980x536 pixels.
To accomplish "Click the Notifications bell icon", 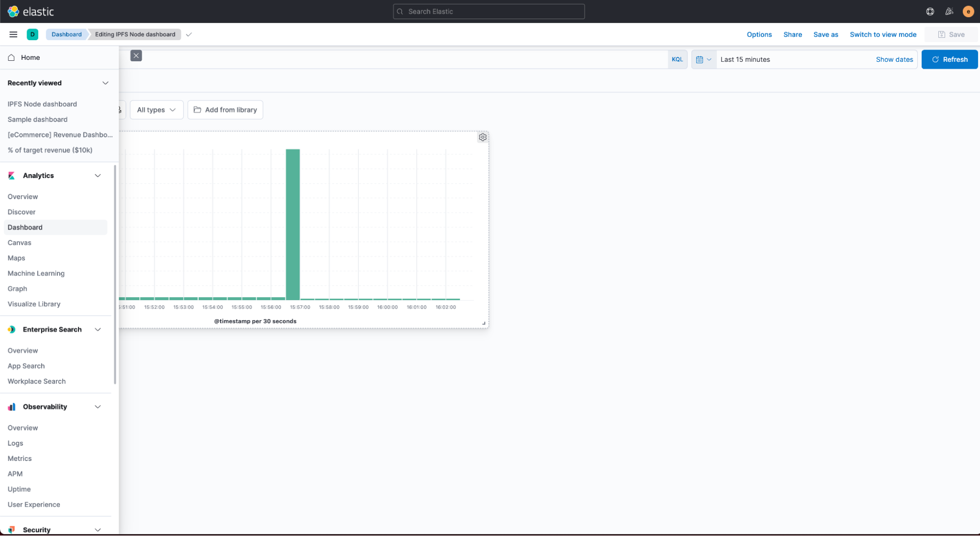I will pos(948,11).
